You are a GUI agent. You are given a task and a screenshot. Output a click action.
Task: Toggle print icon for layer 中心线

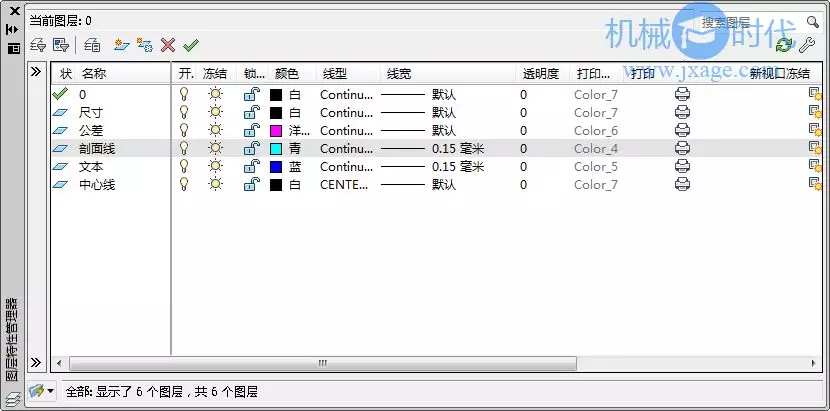[682, 185]
